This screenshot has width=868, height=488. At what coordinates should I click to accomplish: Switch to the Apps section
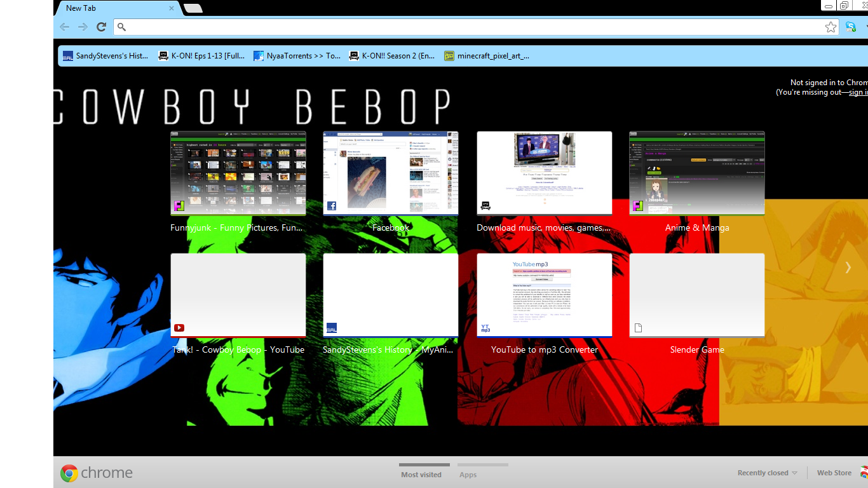468,474
